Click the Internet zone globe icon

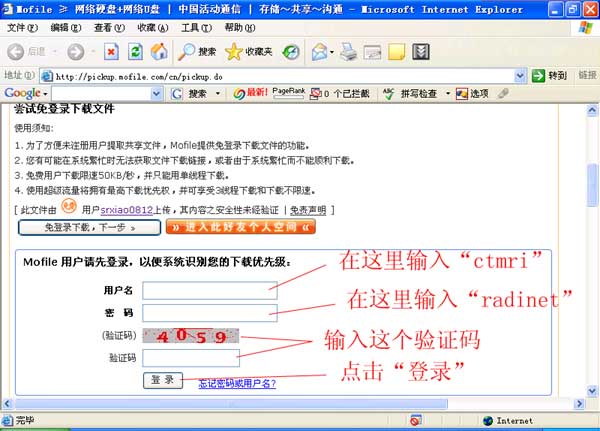(488, 421)
